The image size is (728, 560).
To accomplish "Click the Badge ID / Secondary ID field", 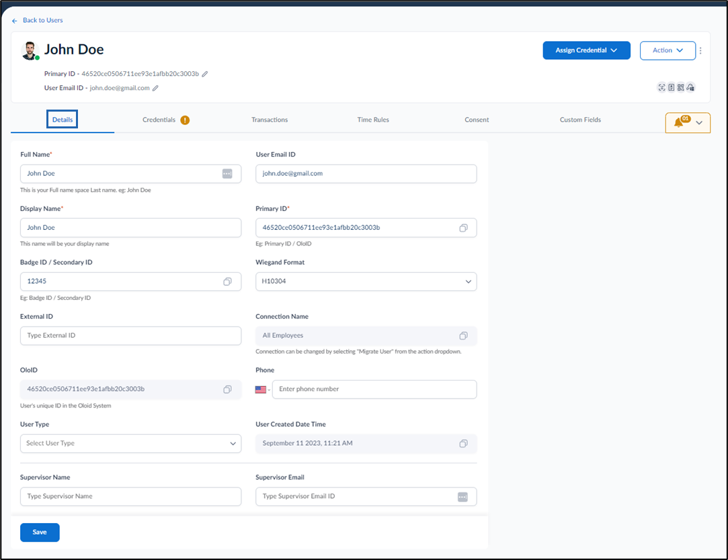I will [130, 282].
